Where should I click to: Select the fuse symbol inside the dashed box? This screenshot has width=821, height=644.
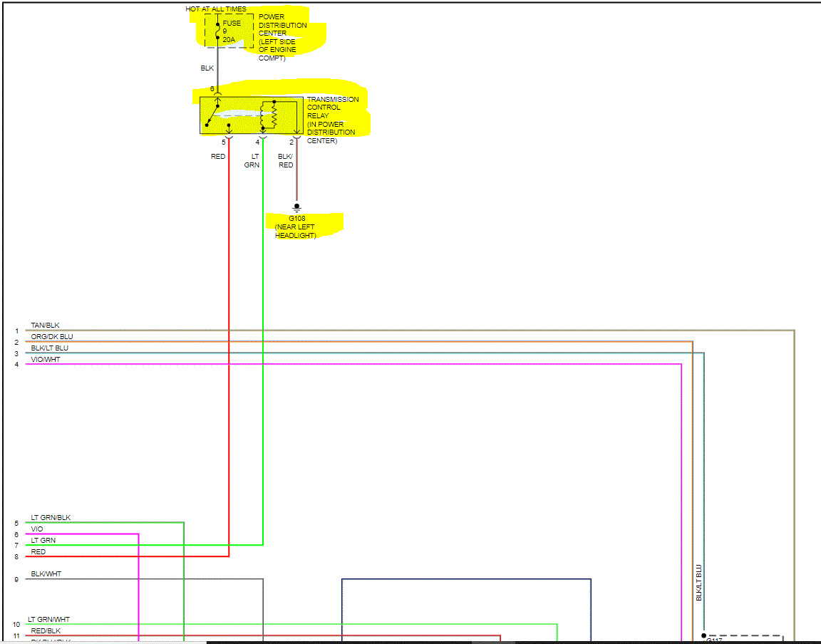tap(218, 31)
